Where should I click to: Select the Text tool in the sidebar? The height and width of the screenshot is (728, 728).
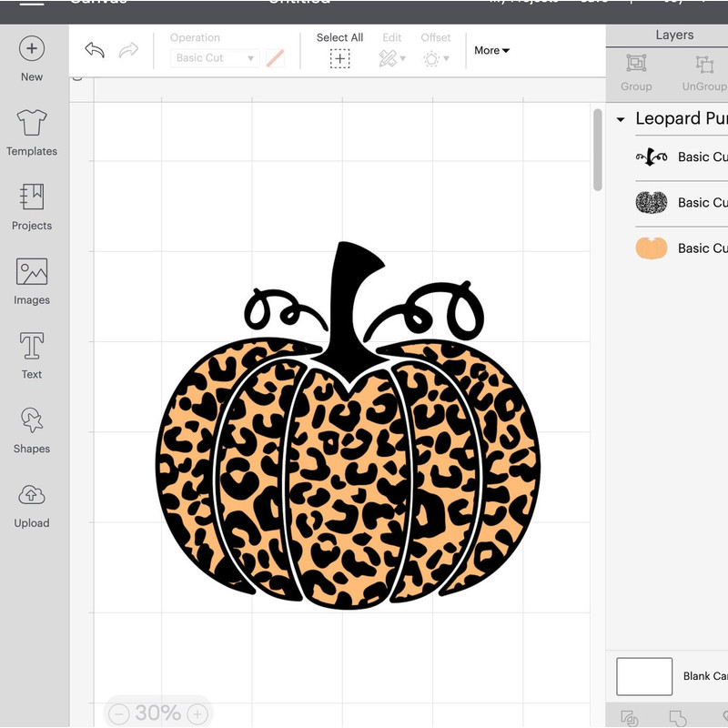click(32, 354)
